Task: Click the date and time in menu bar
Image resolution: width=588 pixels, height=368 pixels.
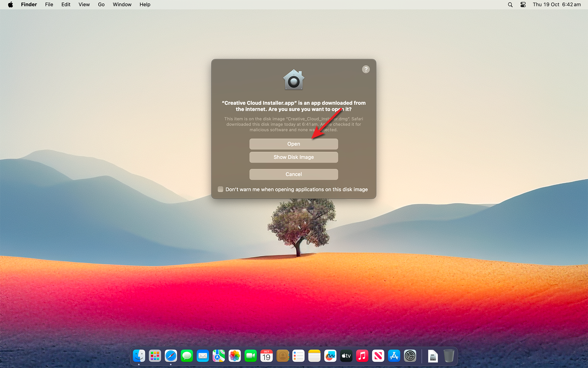Action: (556, 5)
